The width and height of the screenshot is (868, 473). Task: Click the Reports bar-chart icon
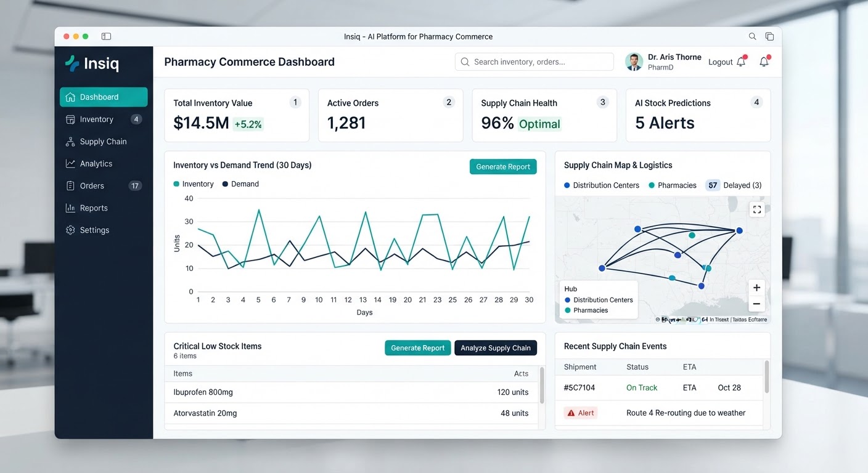70,208
